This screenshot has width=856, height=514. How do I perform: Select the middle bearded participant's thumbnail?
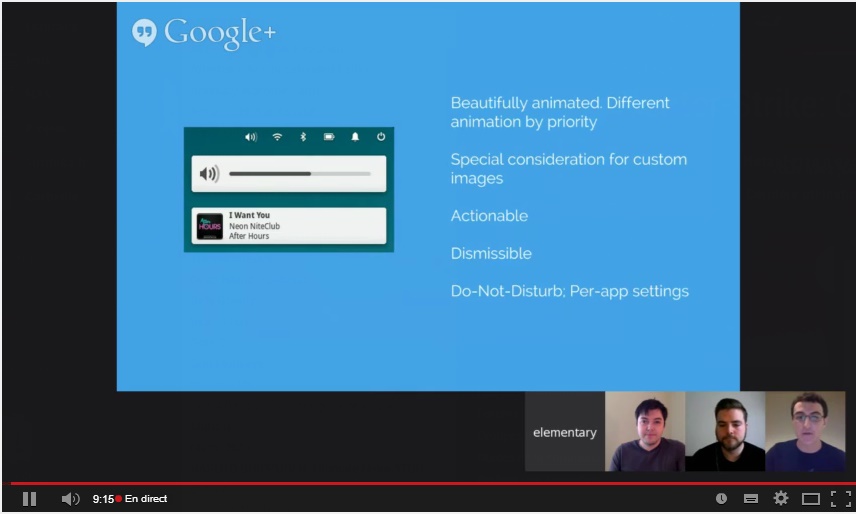[725, 432]
